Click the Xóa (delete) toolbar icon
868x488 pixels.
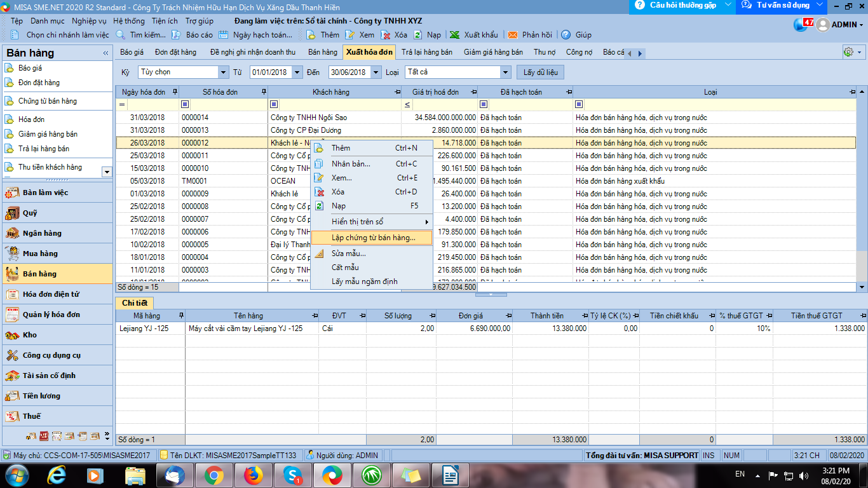coord(385,35)
